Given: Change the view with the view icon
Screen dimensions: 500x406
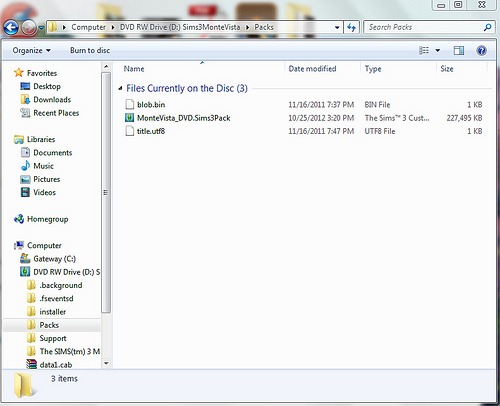Looking at the screenshot, I should pyautogui.click(x=424, y=50).
